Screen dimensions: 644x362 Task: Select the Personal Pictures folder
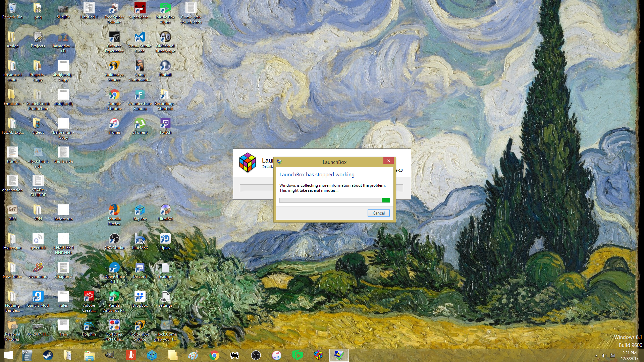point(12,330)
